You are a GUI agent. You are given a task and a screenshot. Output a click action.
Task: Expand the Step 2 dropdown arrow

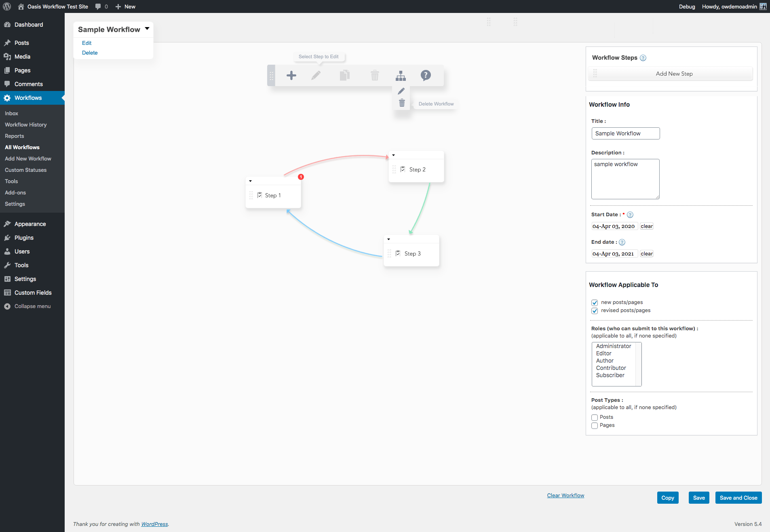393,155
